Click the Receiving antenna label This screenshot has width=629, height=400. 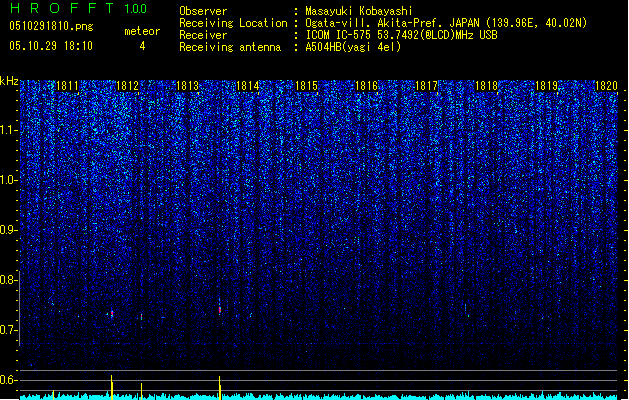coord(230,47)
